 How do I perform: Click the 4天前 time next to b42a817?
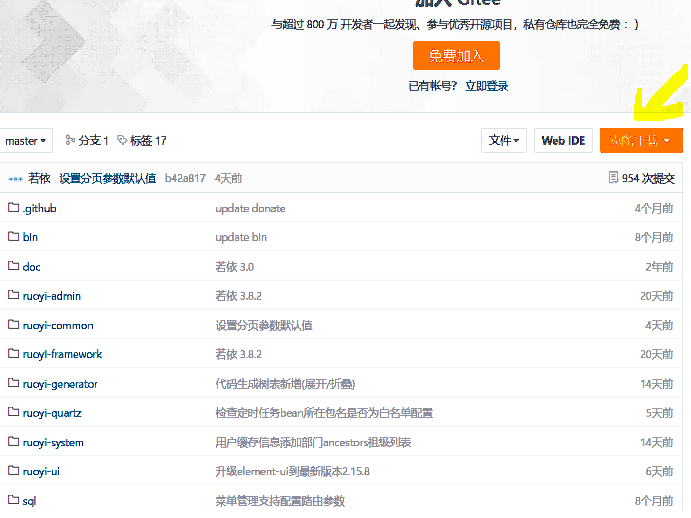(228, 178)
